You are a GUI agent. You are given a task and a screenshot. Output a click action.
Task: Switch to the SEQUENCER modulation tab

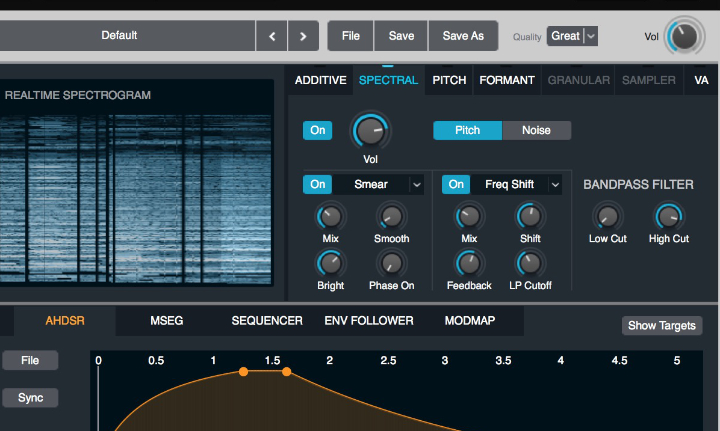[x=267, y=321]
